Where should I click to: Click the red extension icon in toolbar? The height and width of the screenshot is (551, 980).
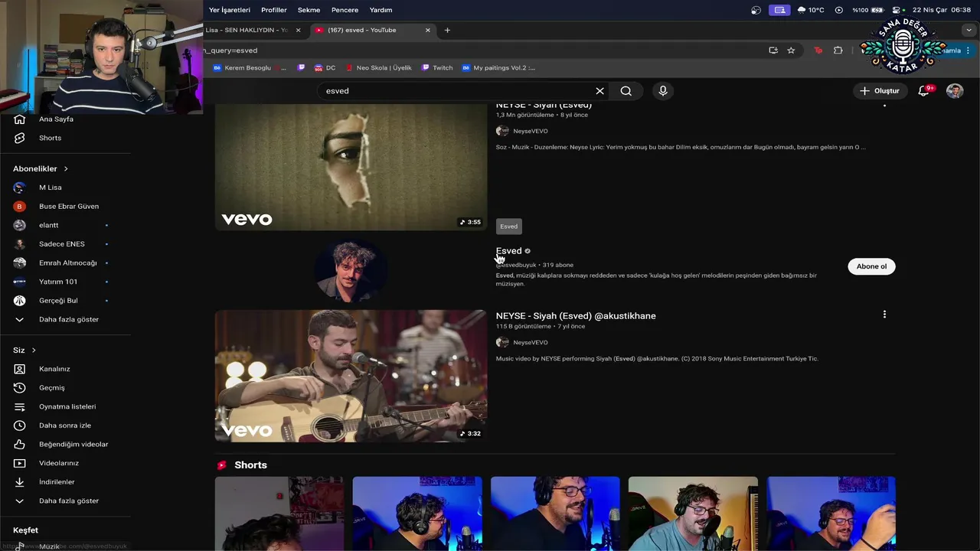click(x=818, y=51)
